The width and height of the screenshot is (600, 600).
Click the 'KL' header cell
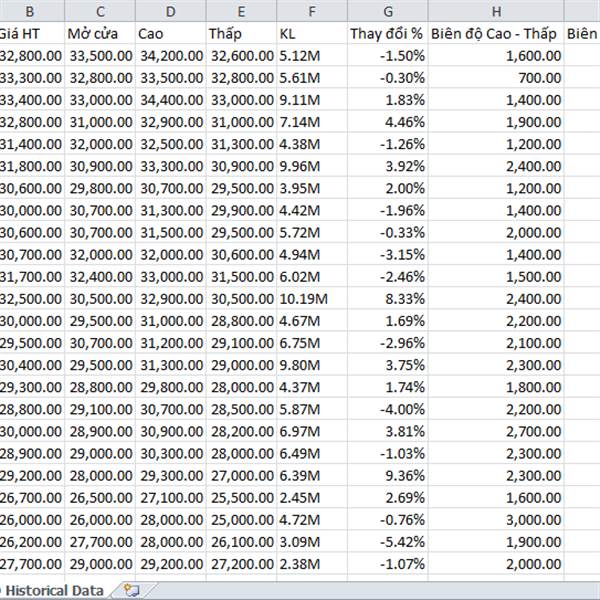pyautogui.click(x=311, y=34)
